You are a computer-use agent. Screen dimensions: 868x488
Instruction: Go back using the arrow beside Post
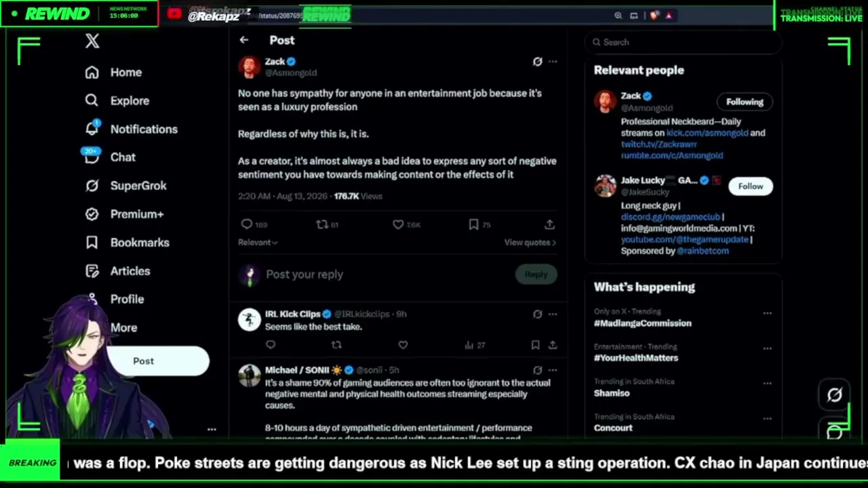click(243, 40)
